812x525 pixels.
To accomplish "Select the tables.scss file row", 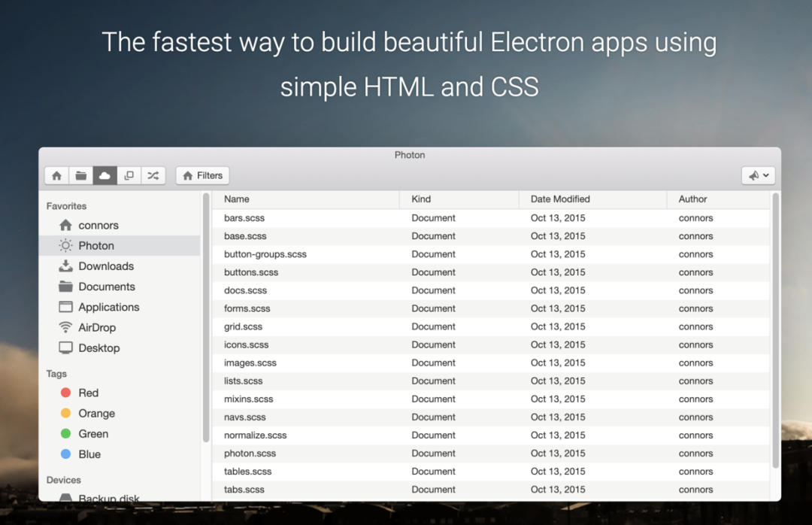I will point(490,472).
